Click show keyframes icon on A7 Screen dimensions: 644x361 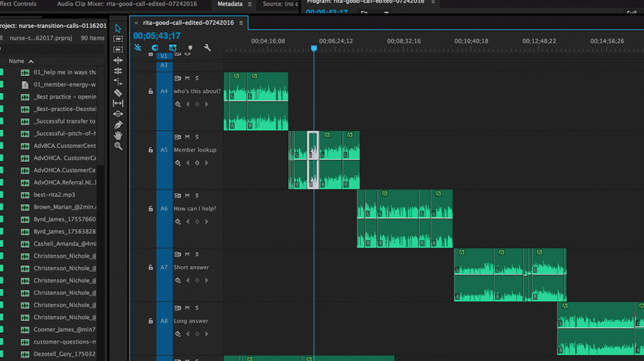point(178,280)
